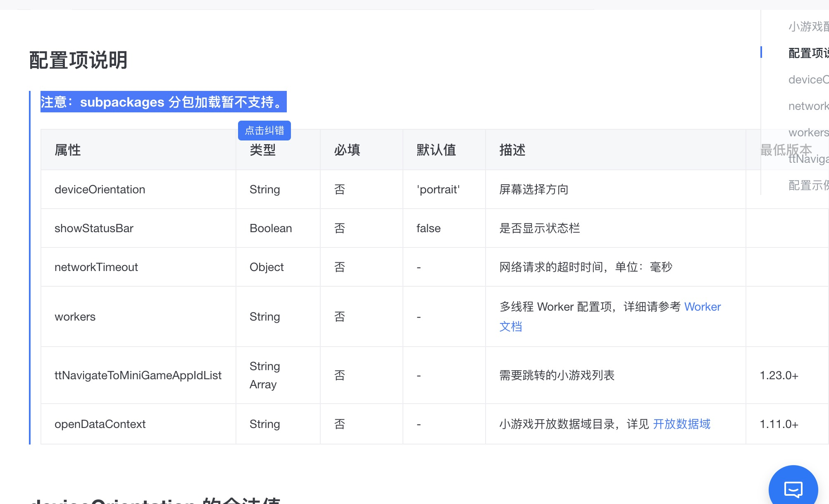829x504 pixels.
Task: Click the 描述 column header
Action: [x=512, y=150]
